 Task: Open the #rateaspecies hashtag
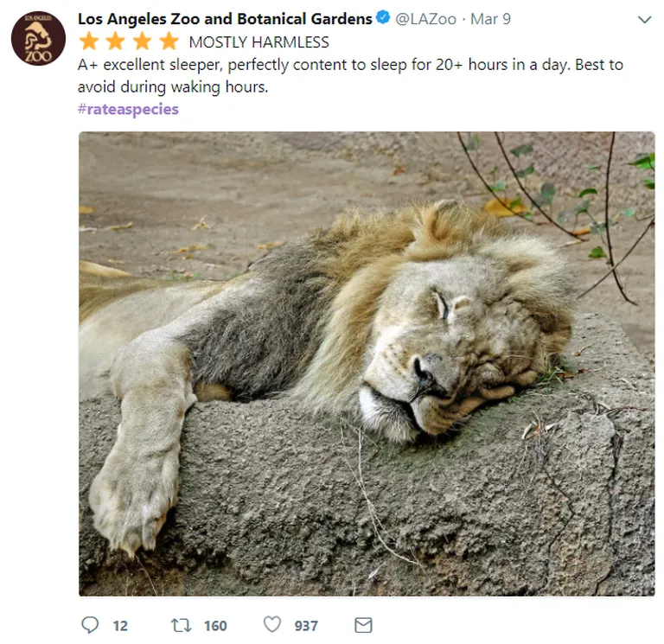pyautogui.click(x=128, y=109)
